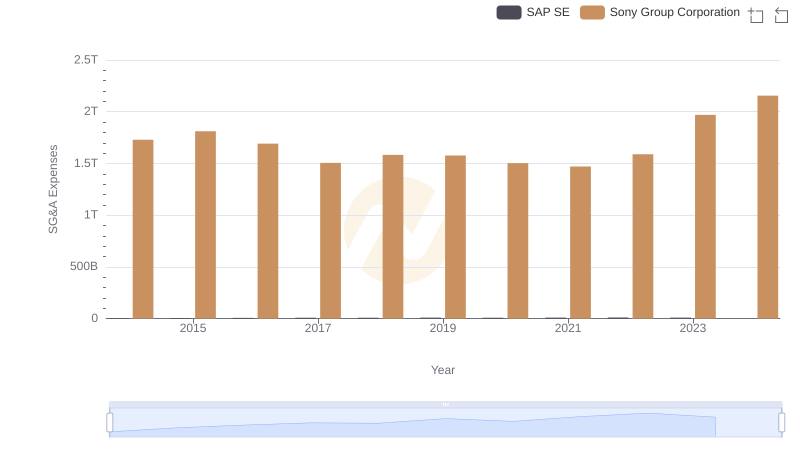Click the 2021 x-axis label
Image resolution: width=800 pixels, height=461 pixels.
click(x=568, y=328)
